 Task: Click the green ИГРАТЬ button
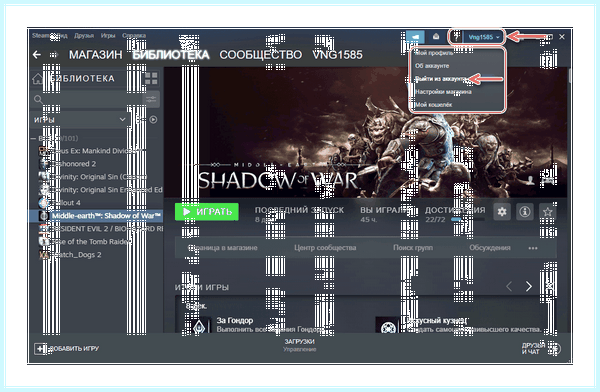click(207, 212)
